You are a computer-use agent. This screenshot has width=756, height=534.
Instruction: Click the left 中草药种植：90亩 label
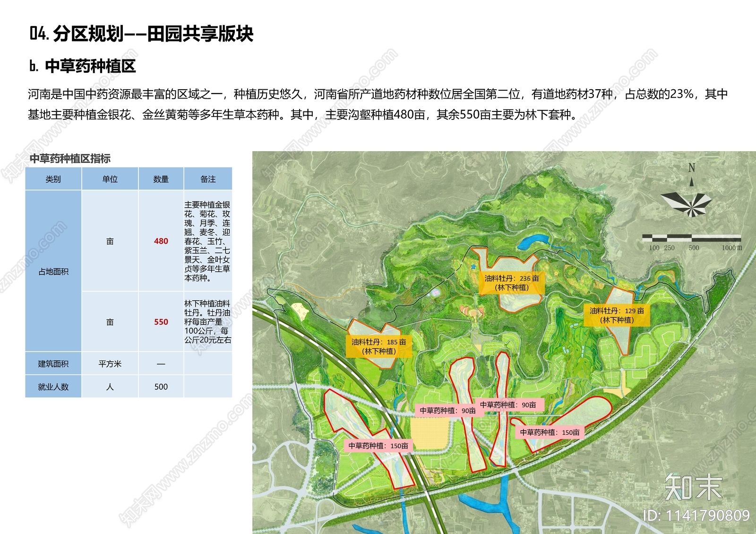tap(447, 411)
